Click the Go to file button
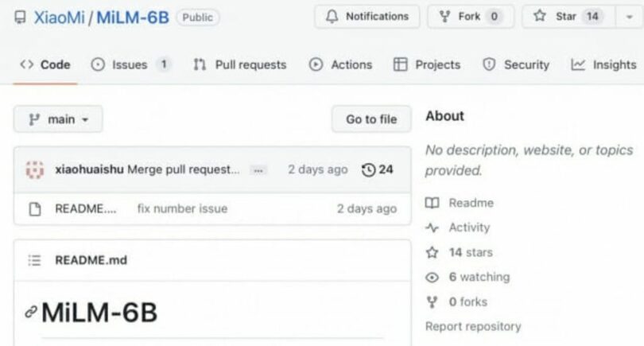Screen dimensions: 644x346 [370, 119]
